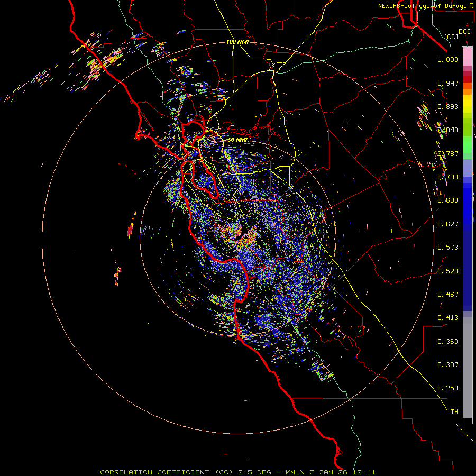Click the 1.000 value on the scale
The width and height of the screenshot is (476, 476).
448,59
